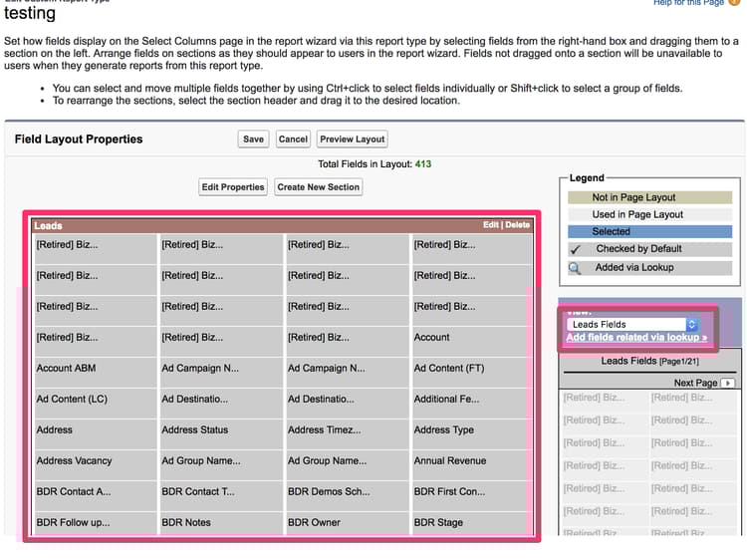This screenshot has height=560, width=747.
Task: Select the Account ABM field
Action: tap(96, 373)
